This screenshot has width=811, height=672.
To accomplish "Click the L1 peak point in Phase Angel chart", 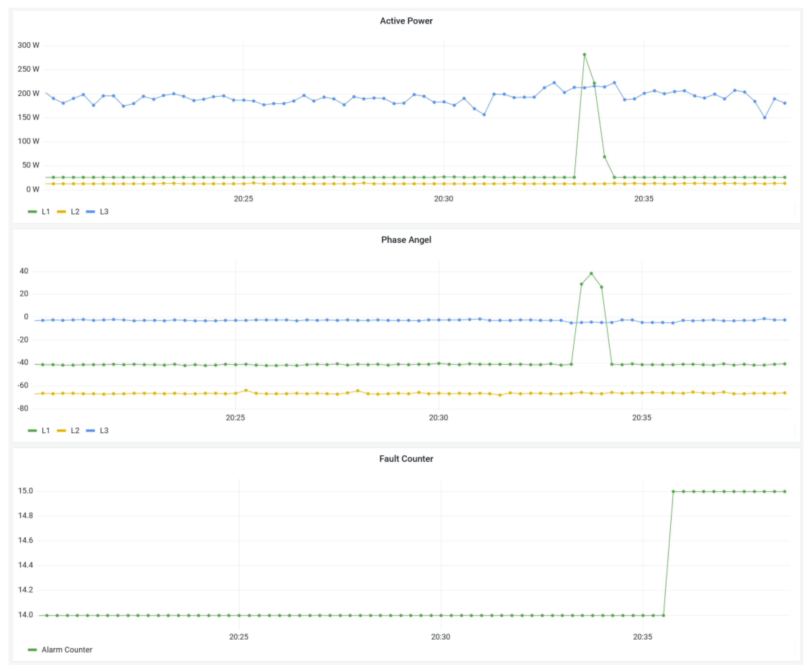I will 591,273.
